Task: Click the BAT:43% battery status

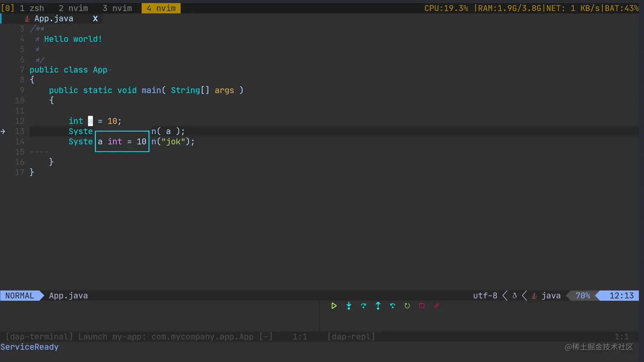Action: tap(621, 8)
